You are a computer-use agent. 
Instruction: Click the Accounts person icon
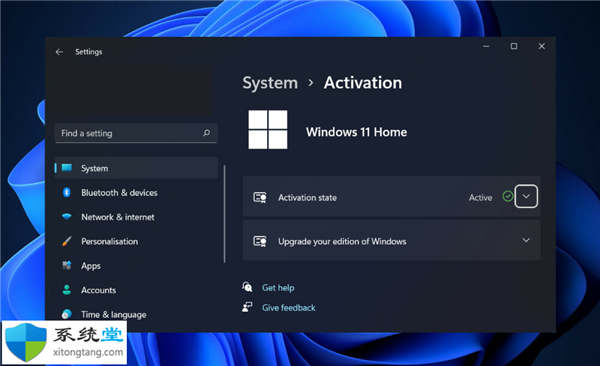(67, 290)
